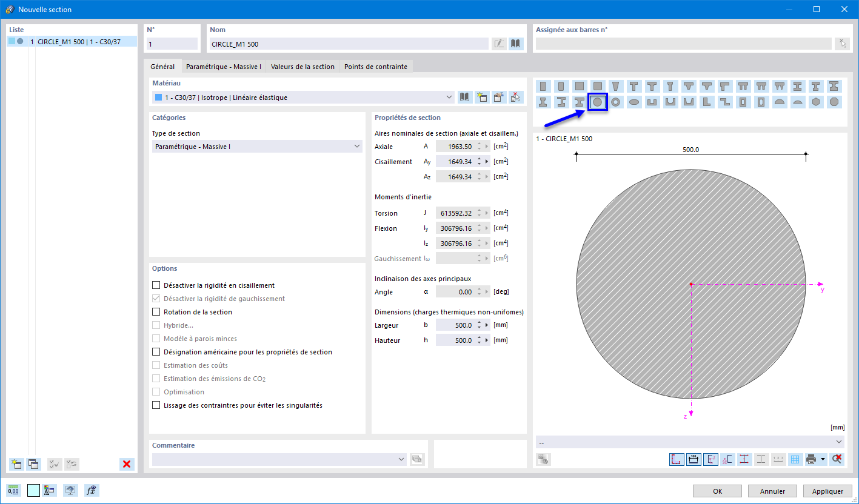Check Désactiver la rigidité en cisaillement
The image size is (859, 504).
[156, 285]
